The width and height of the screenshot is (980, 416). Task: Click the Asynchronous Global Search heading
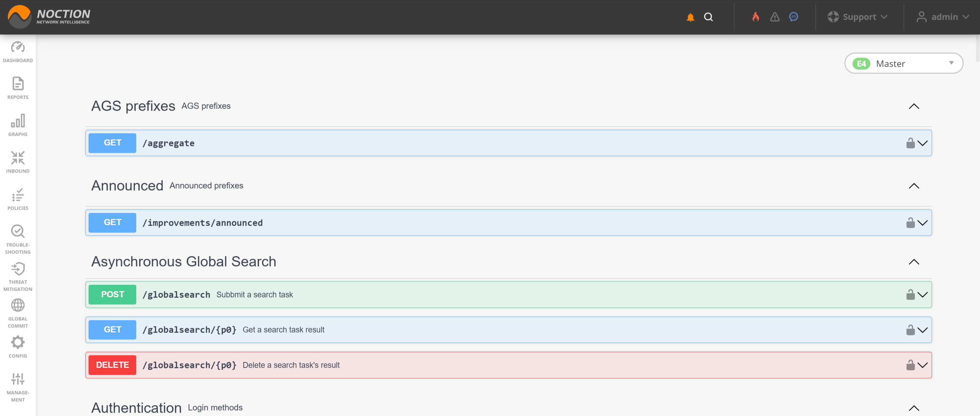[184, 261]
